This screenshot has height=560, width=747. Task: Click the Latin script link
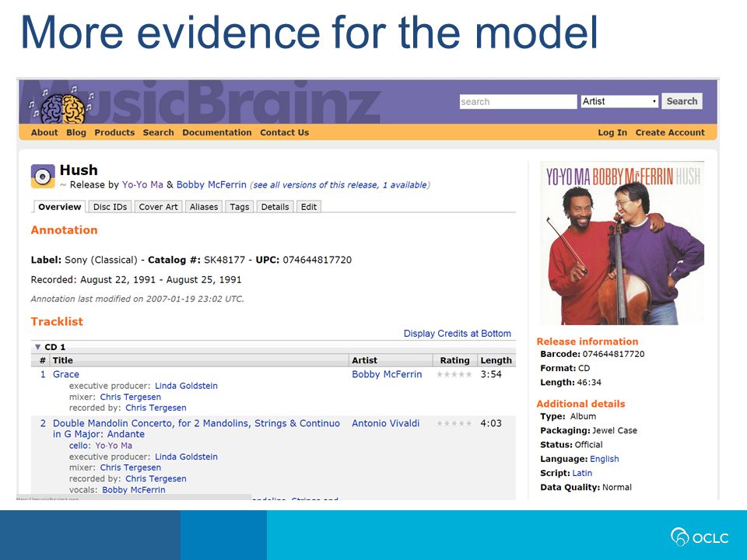coord(582,474)
